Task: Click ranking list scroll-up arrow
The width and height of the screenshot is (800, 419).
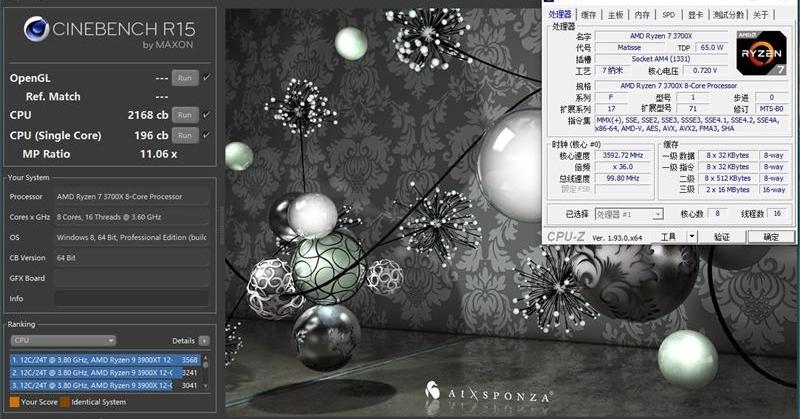Action: click(206, 358)
